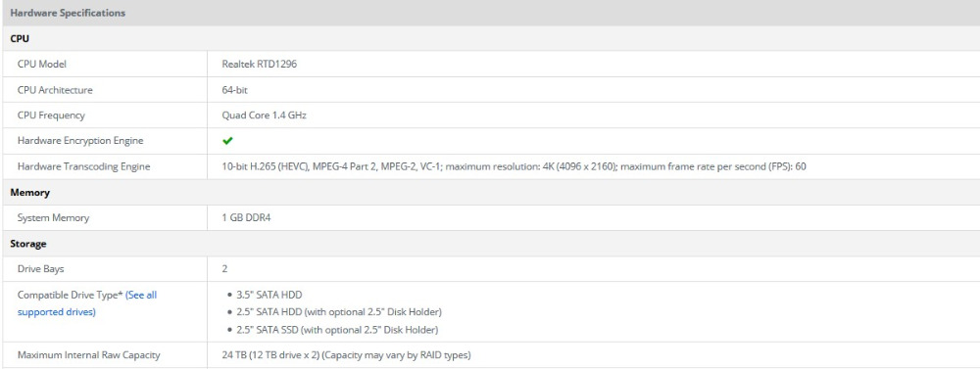
Task: Select the 1 GB DDR4 value
Action: point(246,218)
